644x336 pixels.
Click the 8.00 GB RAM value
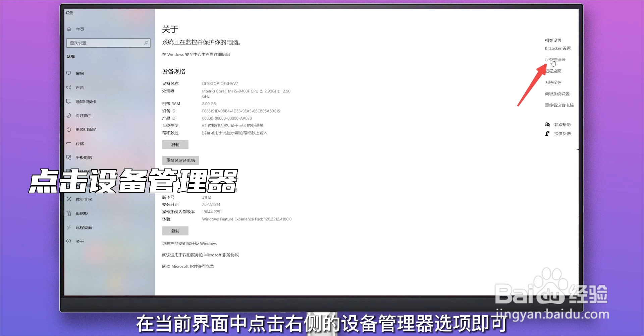point(209,104)
